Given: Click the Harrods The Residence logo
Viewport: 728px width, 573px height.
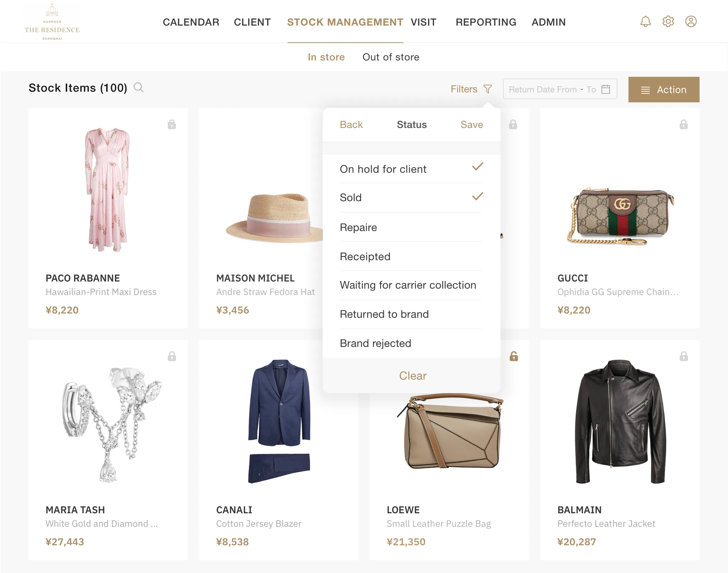Looking at the screenshot, I should click(52, 22).
